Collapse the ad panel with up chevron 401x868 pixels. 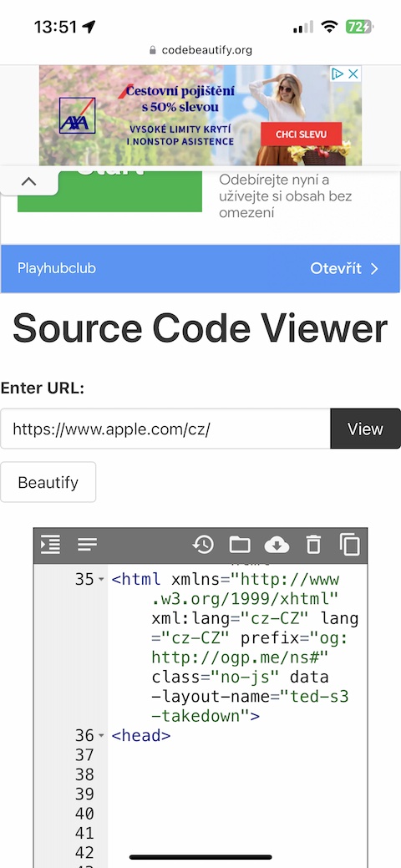[28, 181]
